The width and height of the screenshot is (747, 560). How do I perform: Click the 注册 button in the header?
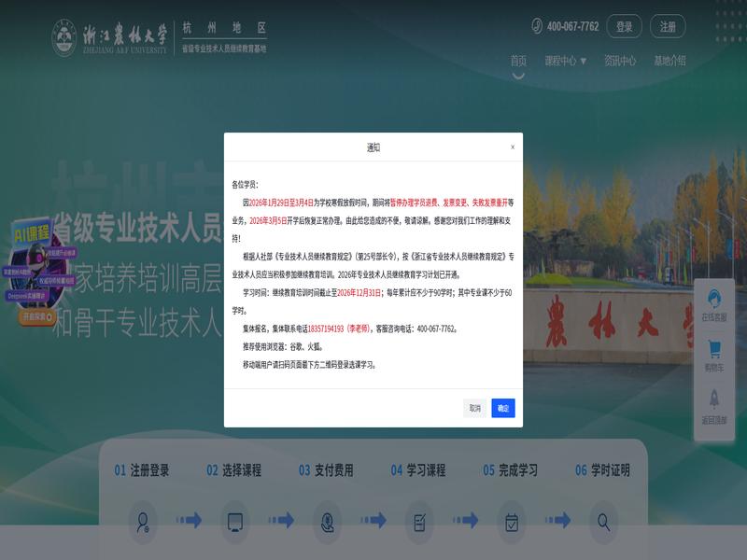coord(668,26)
